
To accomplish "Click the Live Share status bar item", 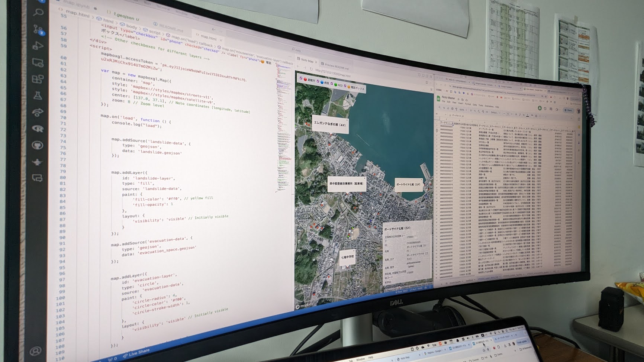I will pos(136,353).
